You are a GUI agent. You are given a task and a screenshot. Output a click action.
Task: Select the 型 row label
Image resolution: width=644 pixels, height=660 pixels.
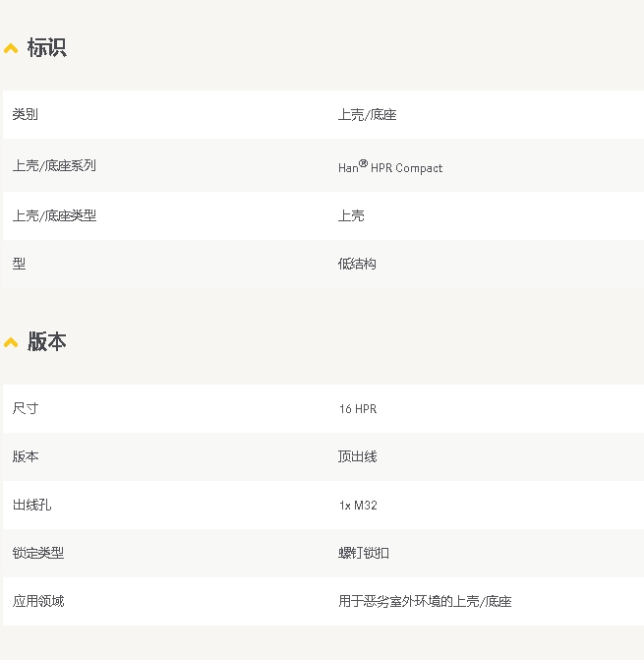click(19, 264)
